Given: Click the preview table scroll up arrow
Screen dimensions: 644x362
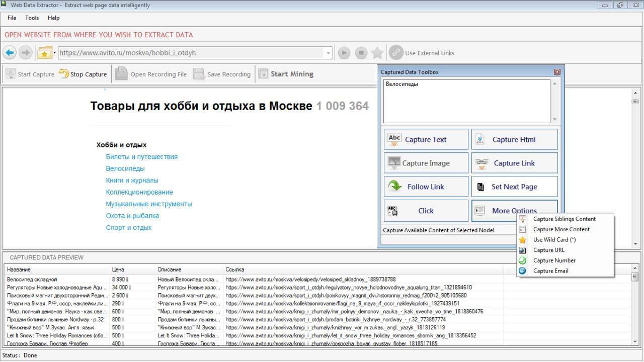Looking at the screenshot, I should pyautogui.click(x=635, y=269).
